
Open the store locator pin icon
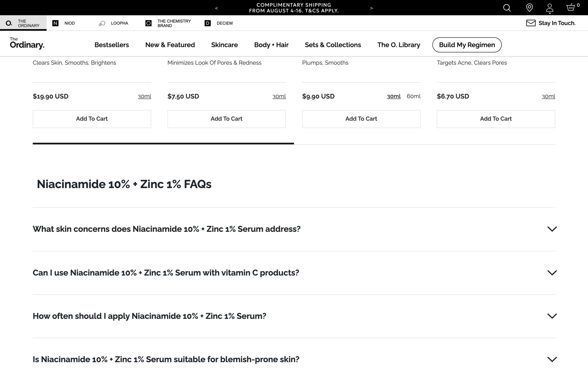click(529, 8)
